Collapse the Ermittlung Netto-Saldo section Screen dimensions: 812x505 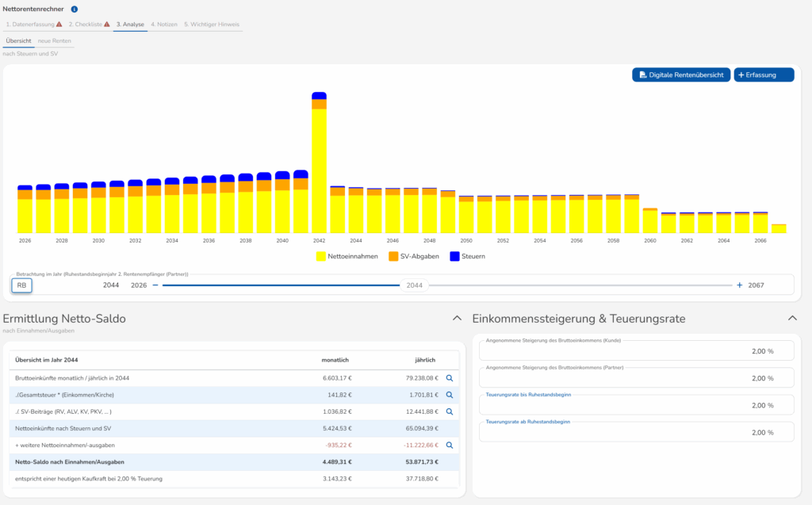point(457,318)
